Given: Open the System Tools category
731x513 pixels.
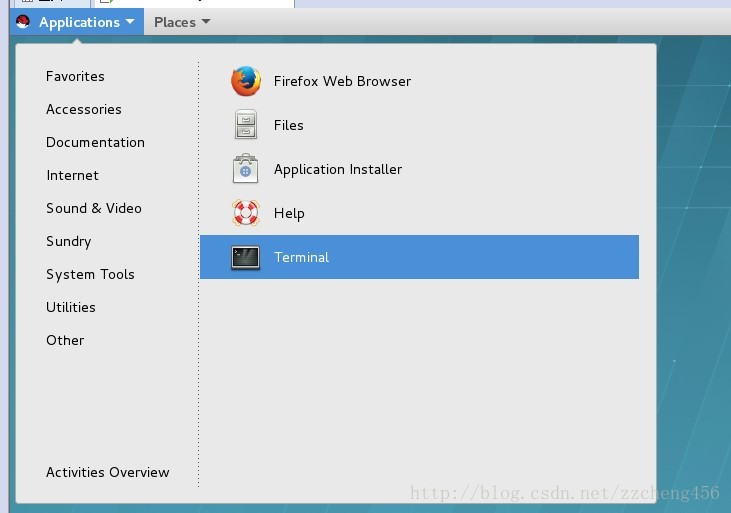Looking at the screenshot, I should click(x=90, y=275).
